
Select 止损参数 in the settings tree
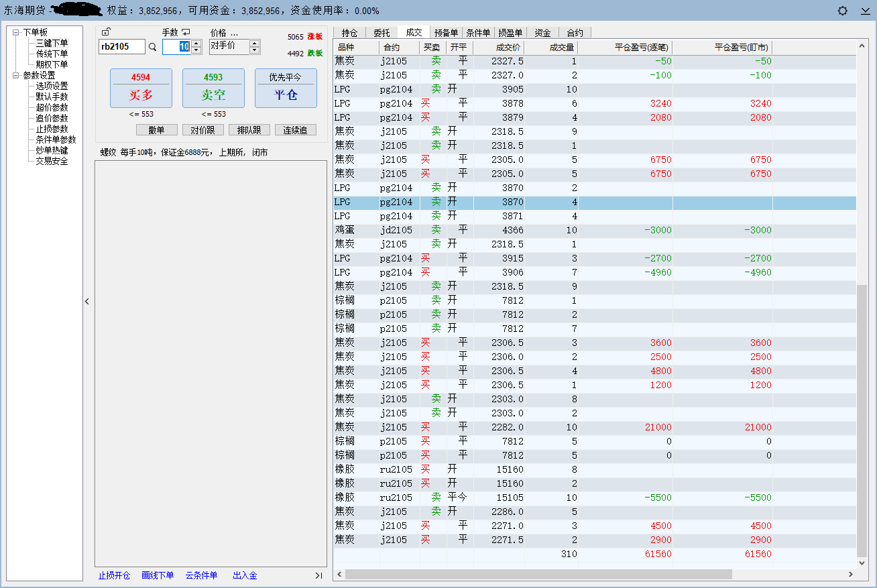click(52, 129)
